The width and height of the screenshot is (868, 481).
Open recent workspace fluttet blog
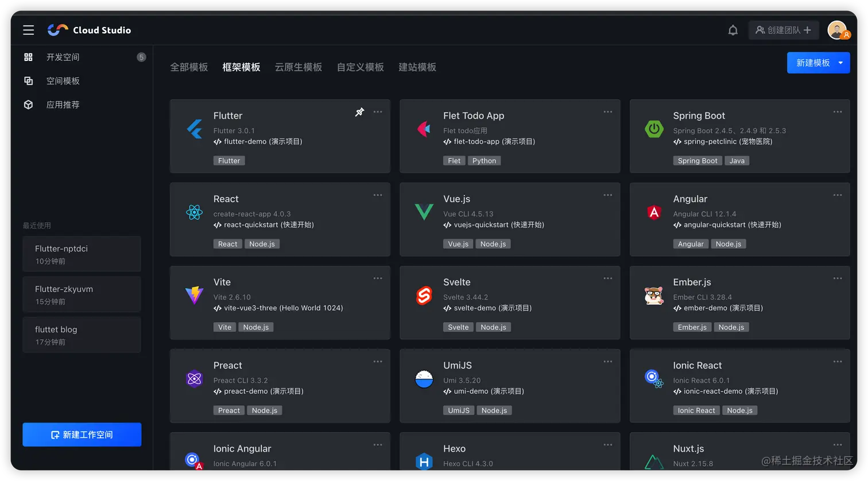82,335
